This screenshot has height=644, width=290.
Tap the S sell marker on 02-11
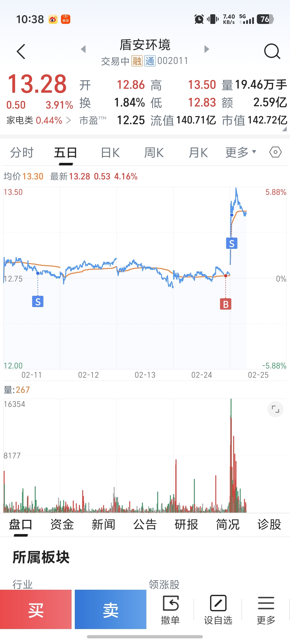(38, 302)
